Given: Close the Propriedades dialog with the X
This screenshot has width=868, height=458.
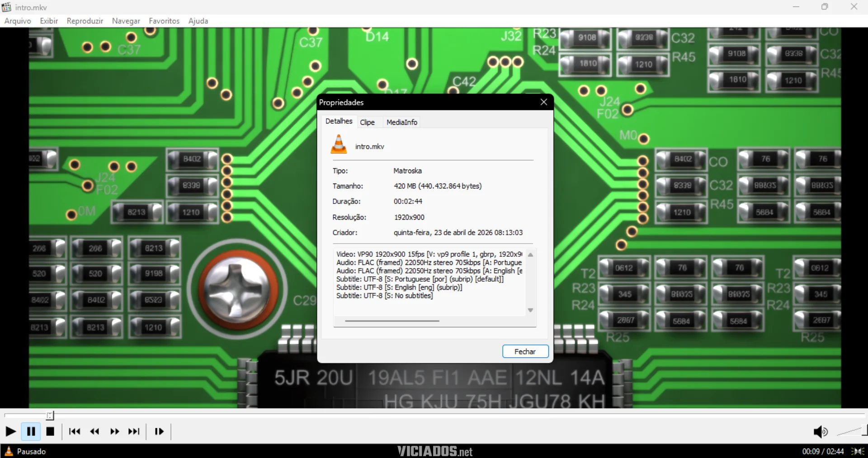Looking at the screenshot, I should tap(544, 102).
